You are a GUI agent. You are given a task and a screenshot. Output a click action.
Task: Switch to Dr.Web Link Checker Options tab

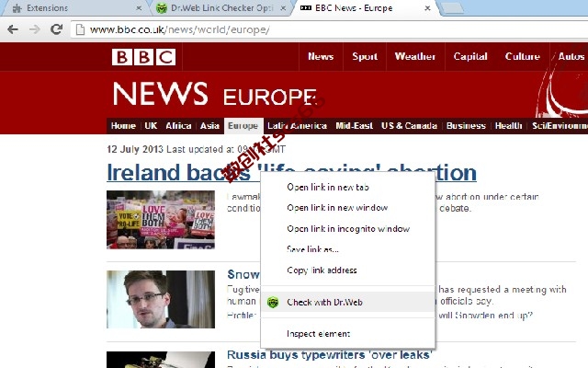click(221, 8)
